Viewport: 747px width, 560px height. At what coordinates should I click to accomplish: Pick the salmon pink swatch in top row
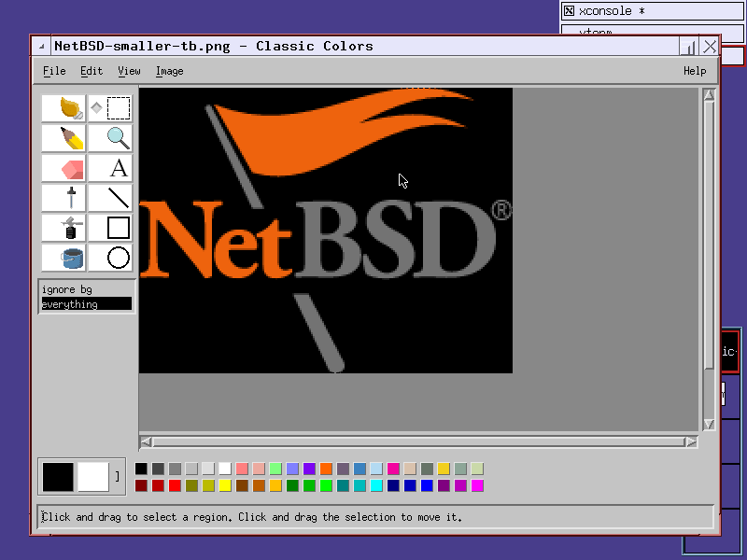[242, 469]
